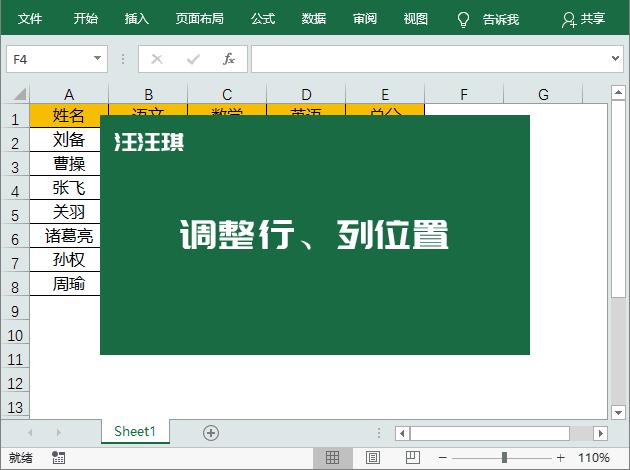
Task: Click the vertical scrollbar thumb
Action: point(618,199)
